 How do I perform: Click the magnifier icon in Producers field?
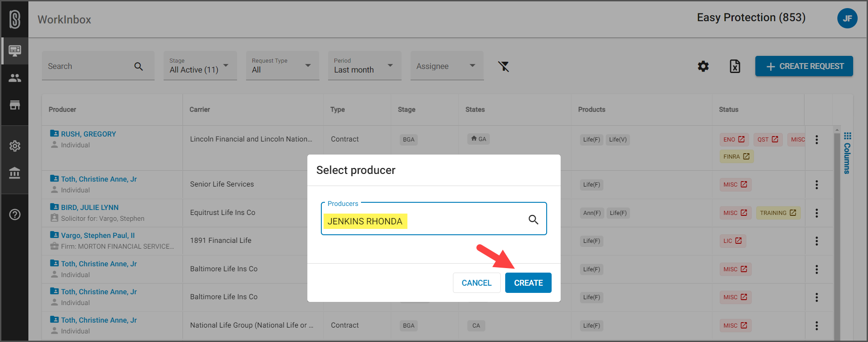(x=533, y=219)
